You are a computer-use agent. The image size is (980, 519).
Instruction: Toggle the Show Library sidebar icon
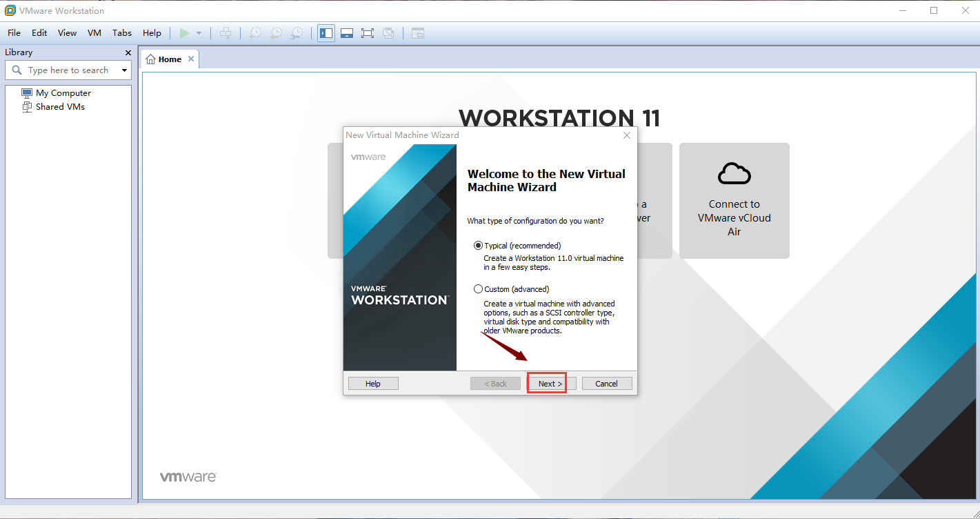pyautogui.click(x=326, y=33)
